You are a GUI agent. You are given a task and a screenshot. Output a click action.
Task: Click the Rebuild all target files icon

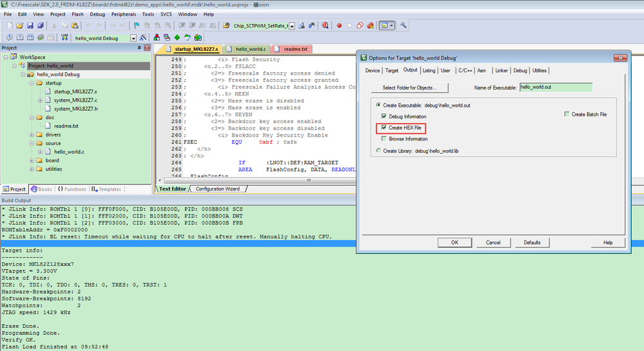pos(30,38)
